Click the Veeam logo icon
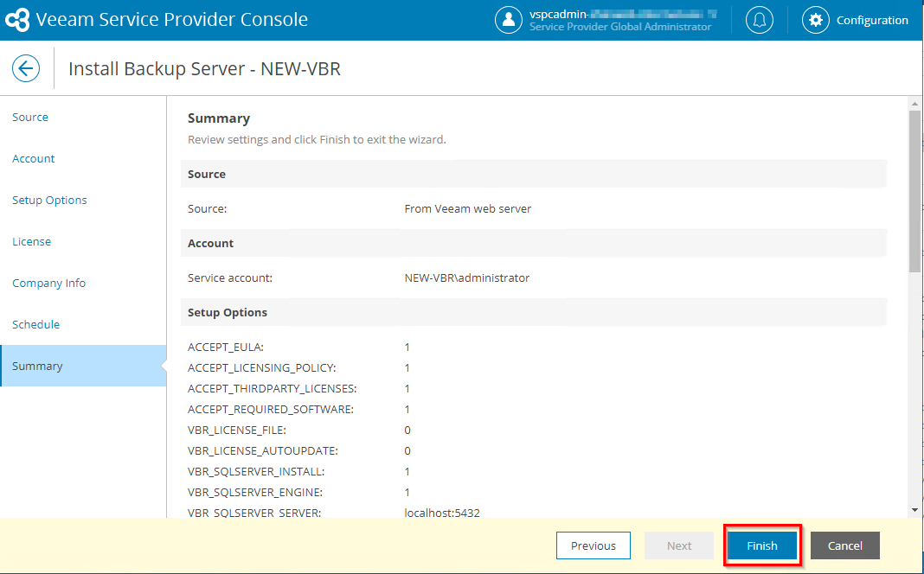 click(17, 20)
